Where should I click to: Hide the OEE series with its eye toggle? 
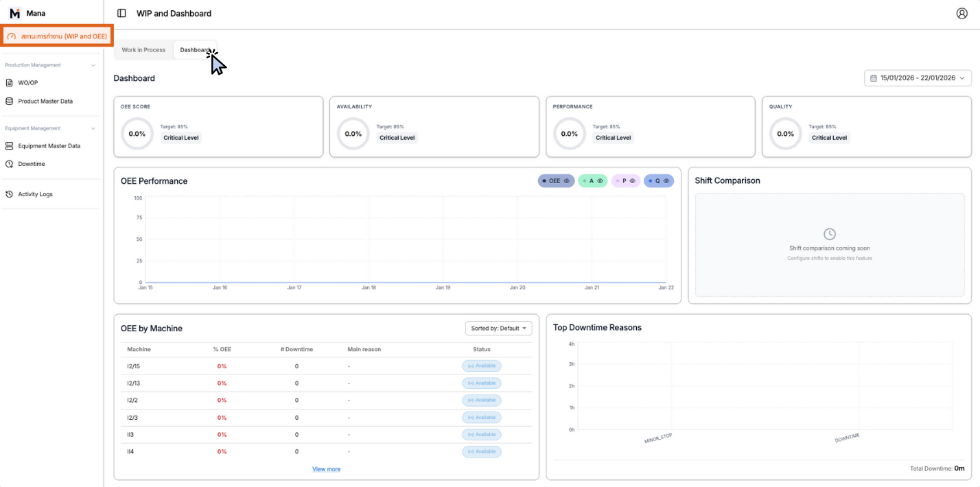pyautogui.click(x=567, y=180)
